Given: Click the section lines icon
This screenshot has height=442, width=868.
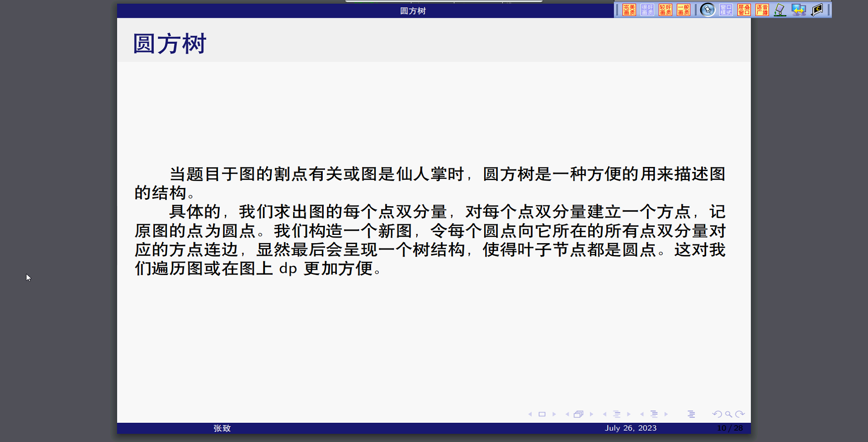Looking at the screenshot, I should tap(654, 414).
